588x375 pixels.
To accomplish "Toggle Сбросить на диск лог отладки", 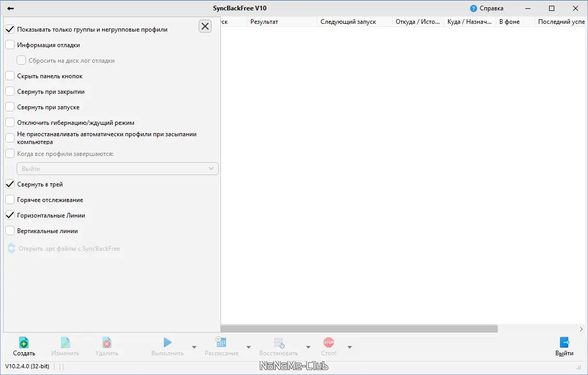I will tap(21, 60).
